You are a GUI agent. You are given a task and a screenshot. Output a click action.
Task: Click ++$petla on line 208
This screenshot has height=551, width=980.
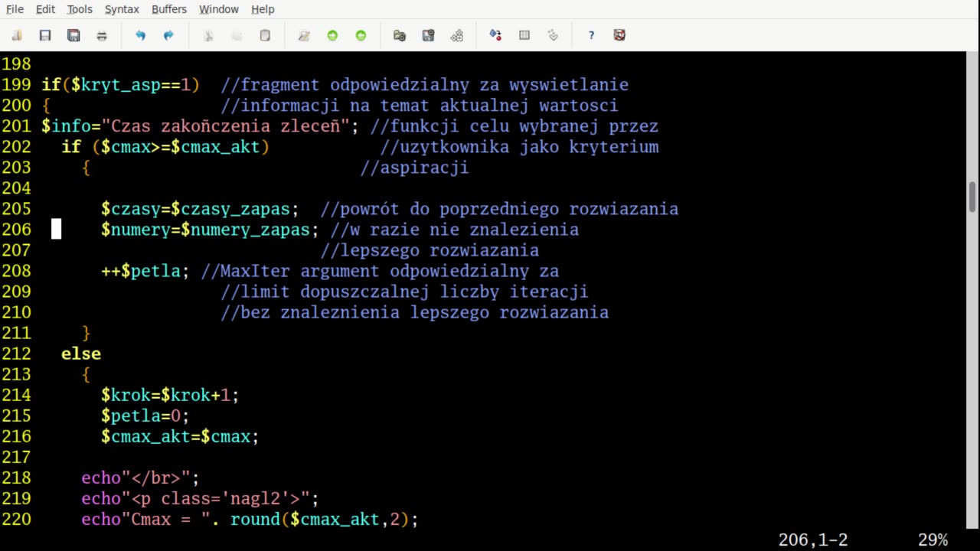(x=141, y=271)
